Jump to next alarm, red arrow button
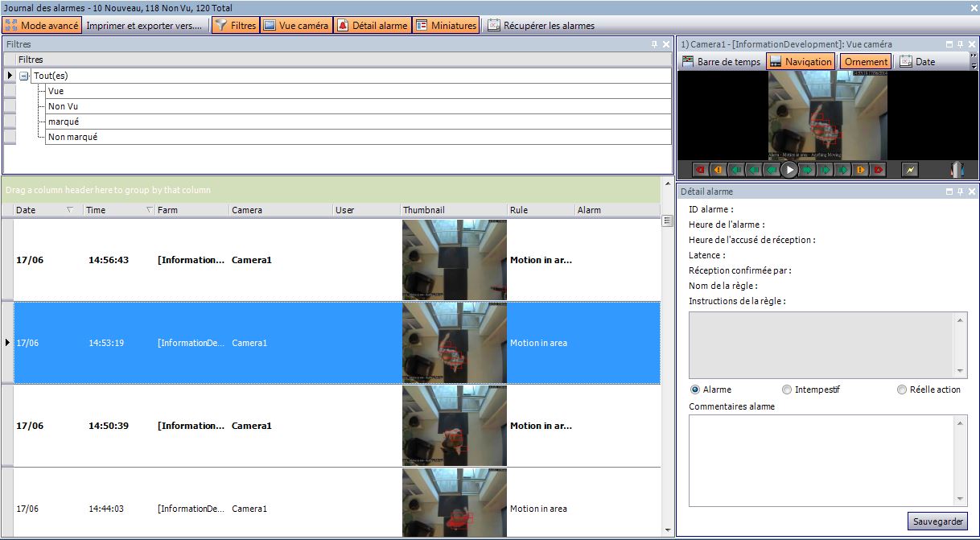The image size is (980, 540). click(x=879, y=170)
